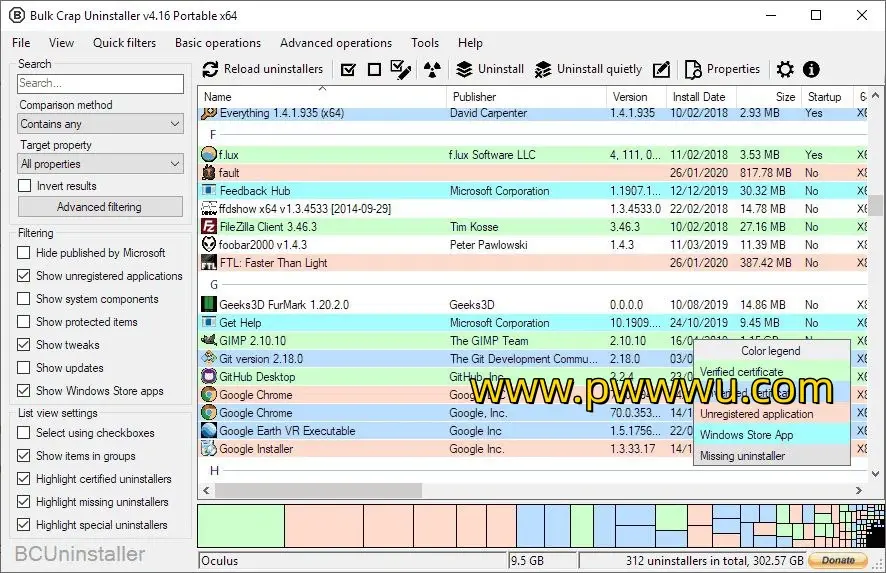This screenshot has width=886, height=573.
Task: Open the settings gear icon
Action: coord(785,70)
